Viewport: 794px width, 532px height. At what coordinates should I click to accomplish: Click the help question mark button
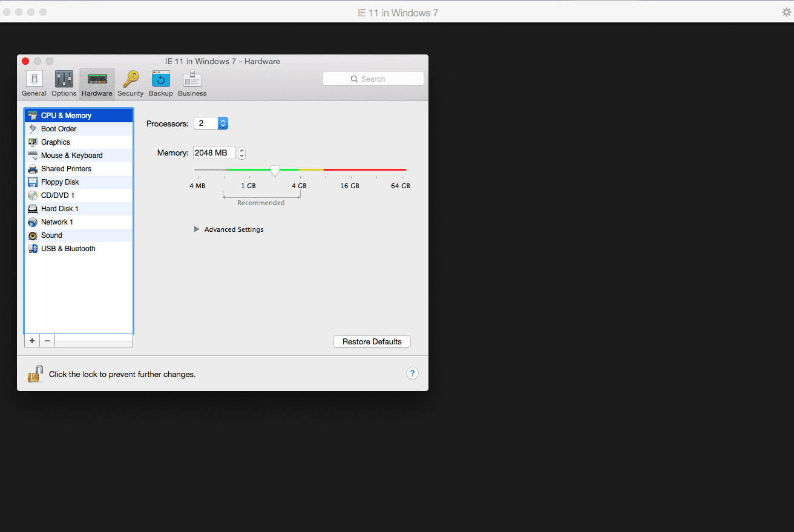tap(412, 373)
